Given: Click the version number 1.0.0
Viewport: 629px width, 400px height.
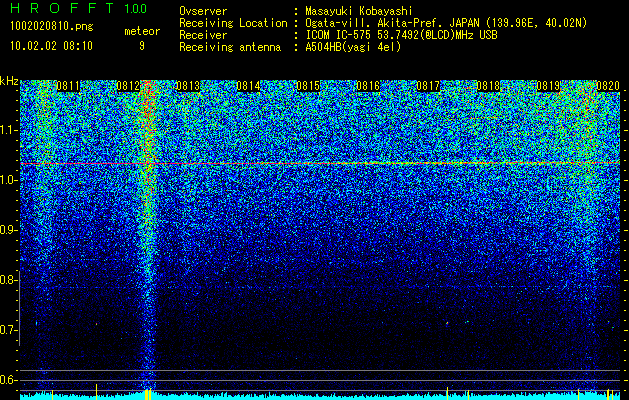Looking at the screenshot, I should click(136, 9).
